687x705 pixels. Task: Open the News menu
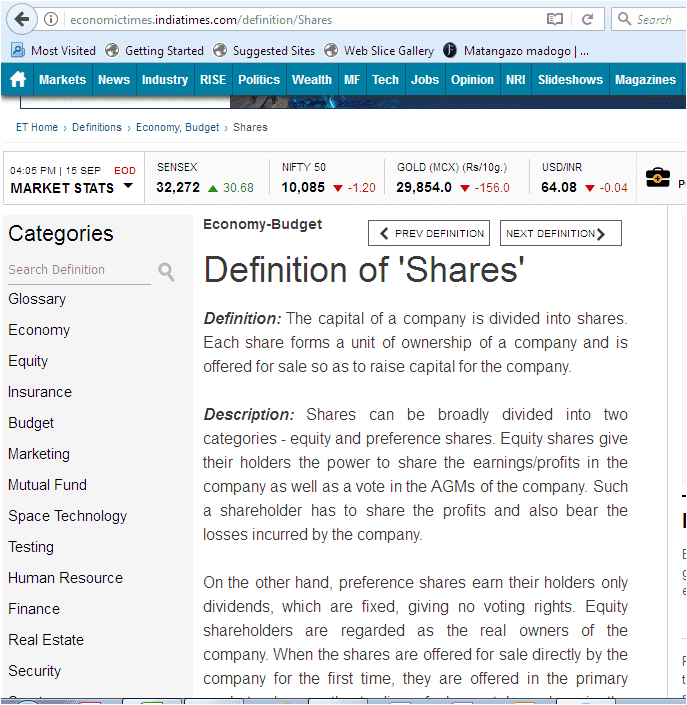(x=114, y=80)
